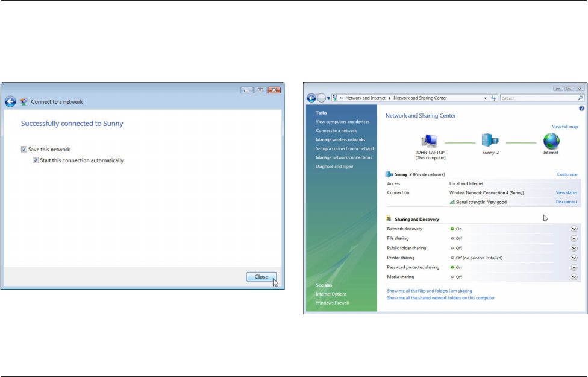The height and width of the screenshot is (377, 588).
Task: Expand Password protected sharing settings
Action: 574,267
